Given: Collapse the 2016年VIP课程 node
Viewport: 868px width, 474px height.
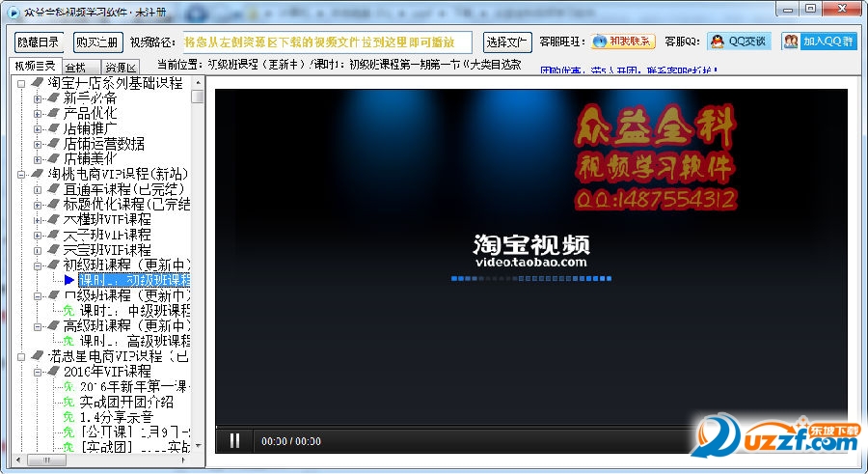Looking at the screenshot, I should [37, 372].
